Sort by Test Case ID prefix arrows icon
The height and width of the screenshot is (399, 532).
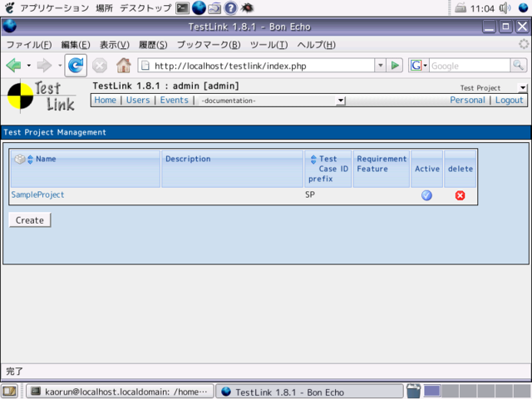coord(313,159)
